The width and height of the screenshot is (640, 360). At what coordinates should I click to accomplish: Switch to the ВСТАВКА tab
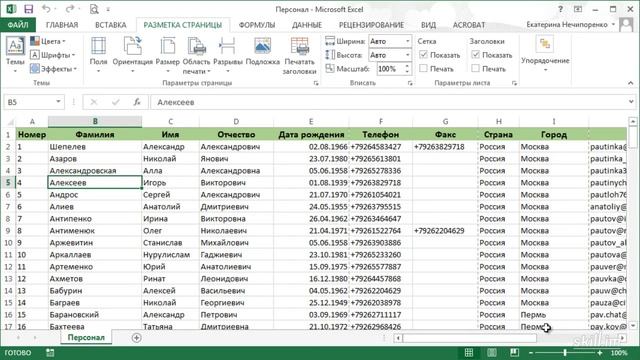(111, 25)
